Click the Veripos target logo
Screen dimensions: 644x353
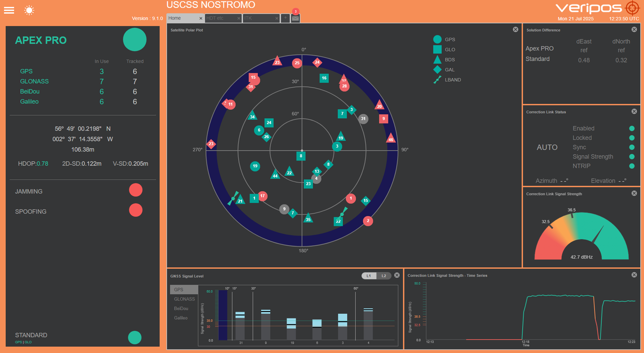(x=632, y=8)
